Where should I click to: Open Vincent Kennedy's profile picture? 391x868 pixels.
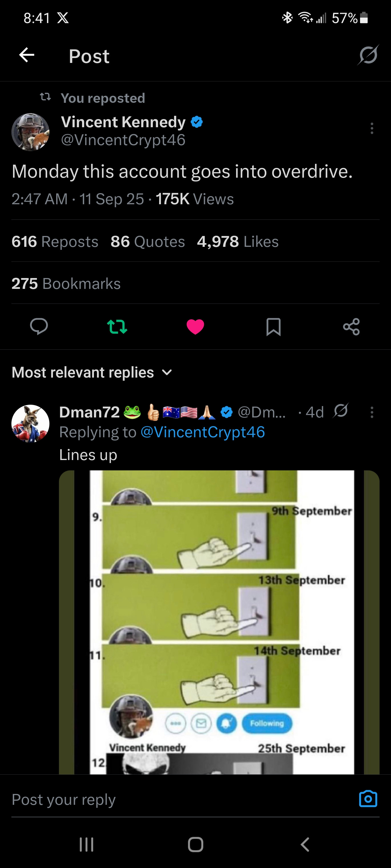tap(30, 132)
